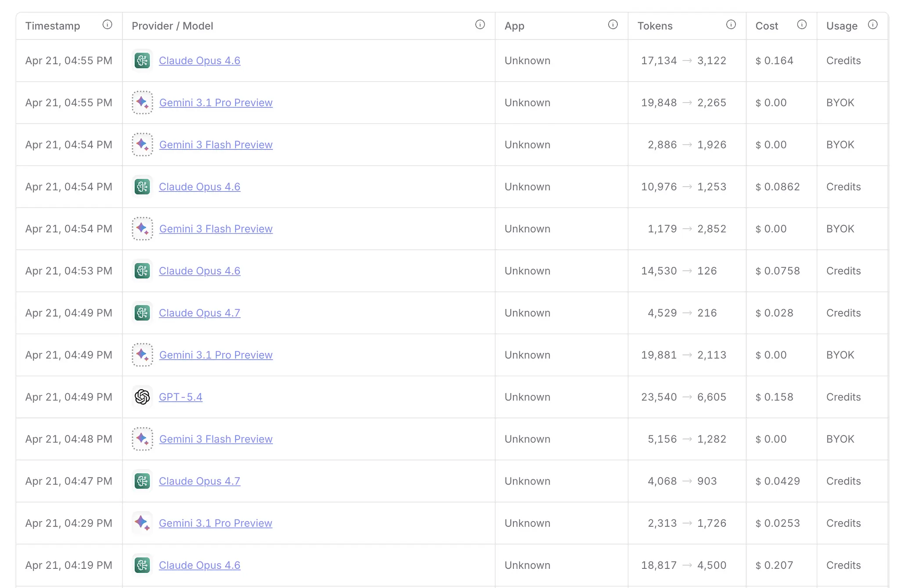Click the Gemini icon in the 1,179-token row
This screenshot has height=588, width=899.
(x=142, y=229)
